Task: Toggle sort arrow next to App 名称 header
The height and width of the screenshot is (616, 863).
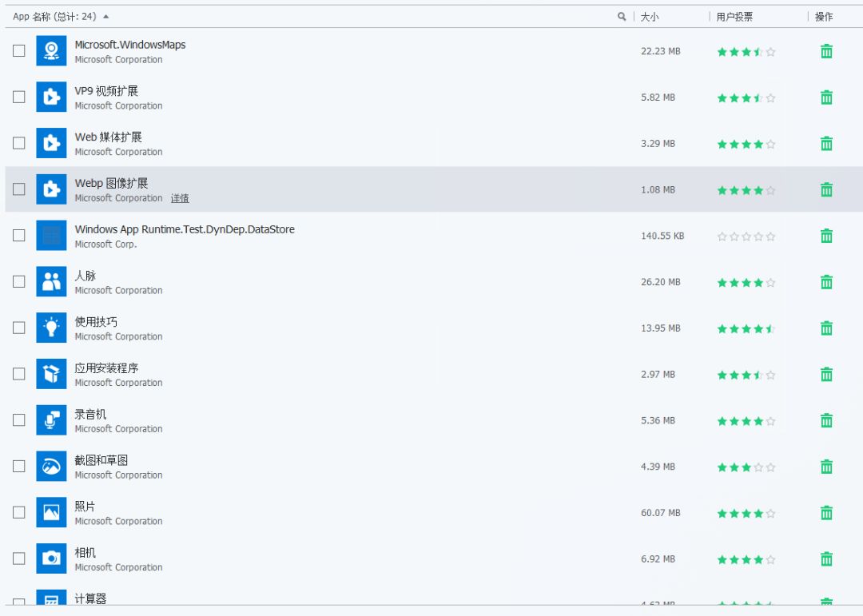Action: [105, 17]
